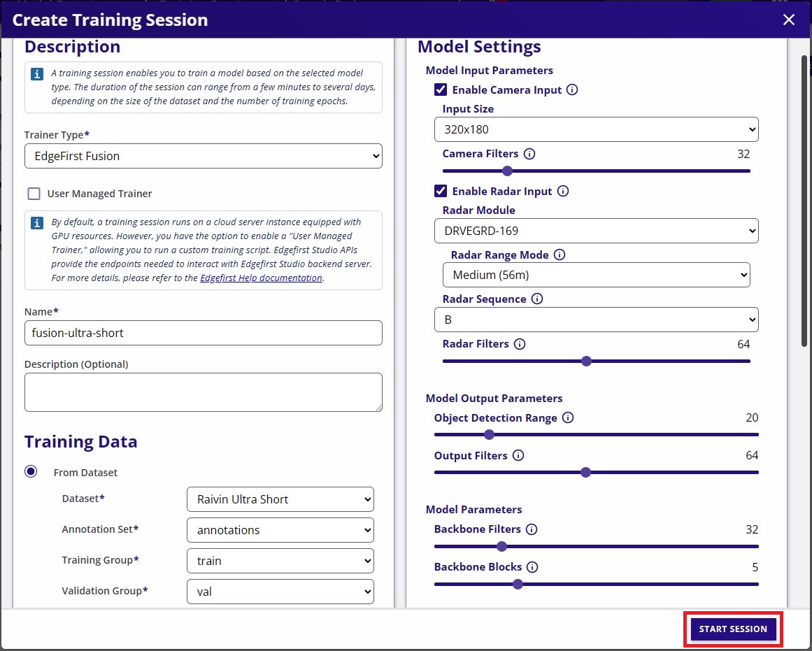This screenshot has height=651, width=812.
Task: Click the Radar Filters slider handle
Action: pos(587,362)
